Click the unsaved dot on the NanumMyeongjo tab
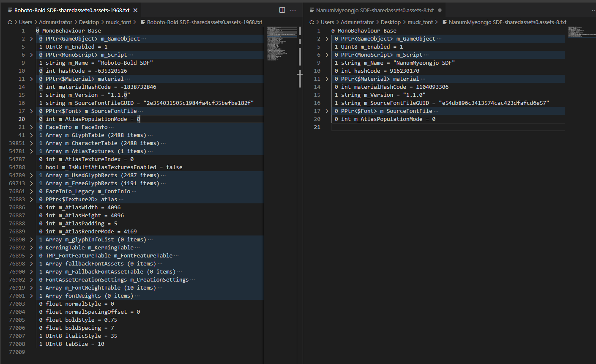Viewport: 596px width, 364px height. coord(440,10)
